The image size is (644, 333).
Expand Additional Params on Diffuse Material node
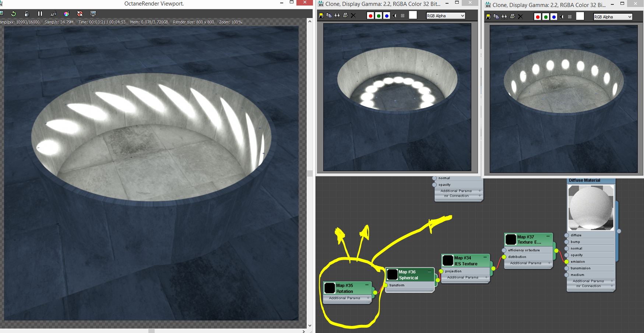click(x=591, y=281)
